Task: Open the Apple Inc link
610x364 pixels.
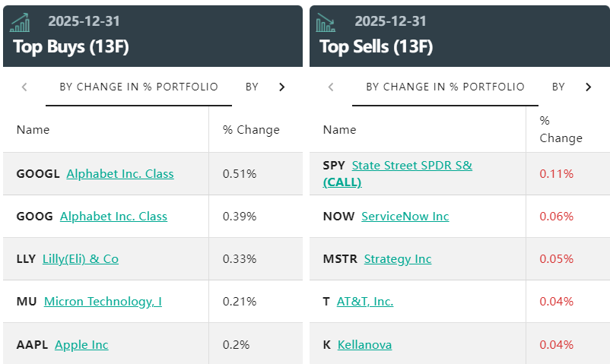Action: click(x=81, y=344)
